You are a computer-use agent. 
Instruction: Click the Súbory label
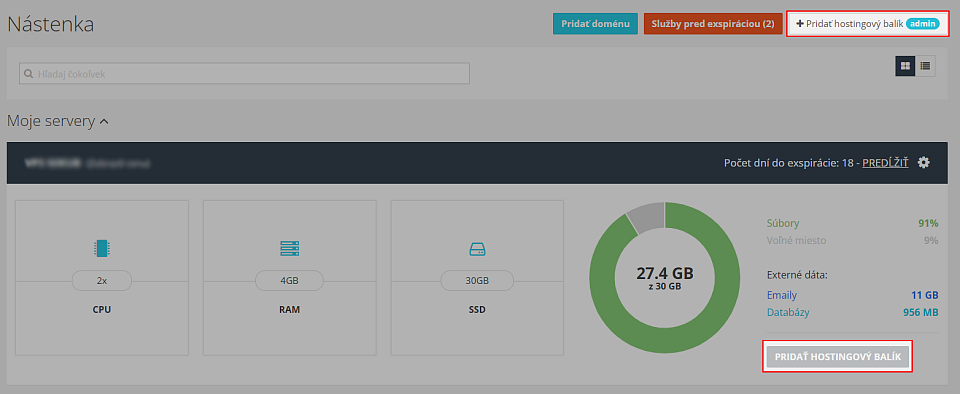coord(783,223)
